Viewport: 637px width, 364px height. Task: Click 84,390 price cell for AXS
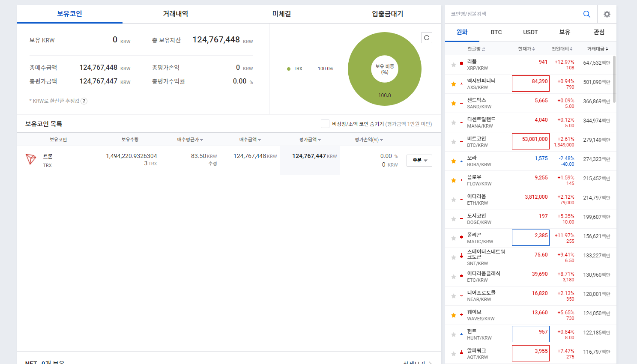(531, 84)
